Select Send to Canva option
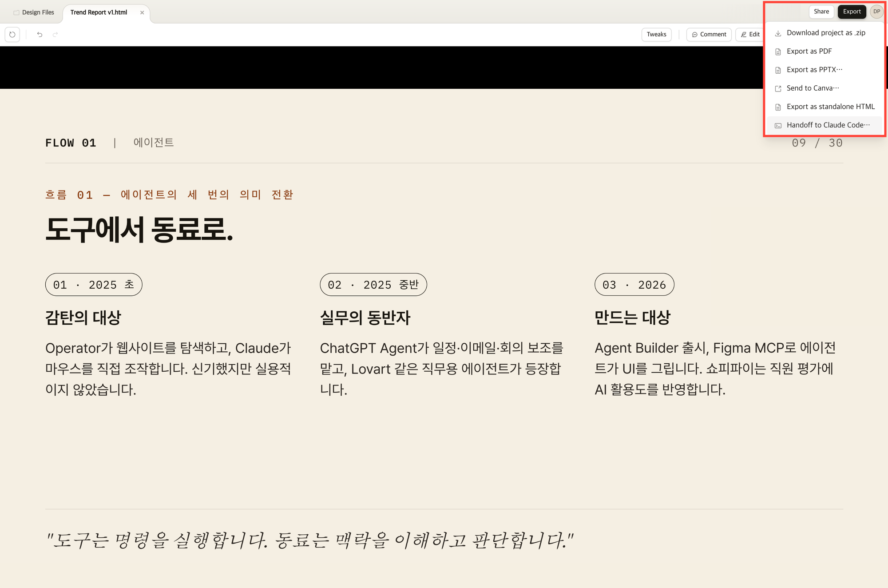Image resolution: width=888 pixels, height=588 pixels. [x=813, y=88]
